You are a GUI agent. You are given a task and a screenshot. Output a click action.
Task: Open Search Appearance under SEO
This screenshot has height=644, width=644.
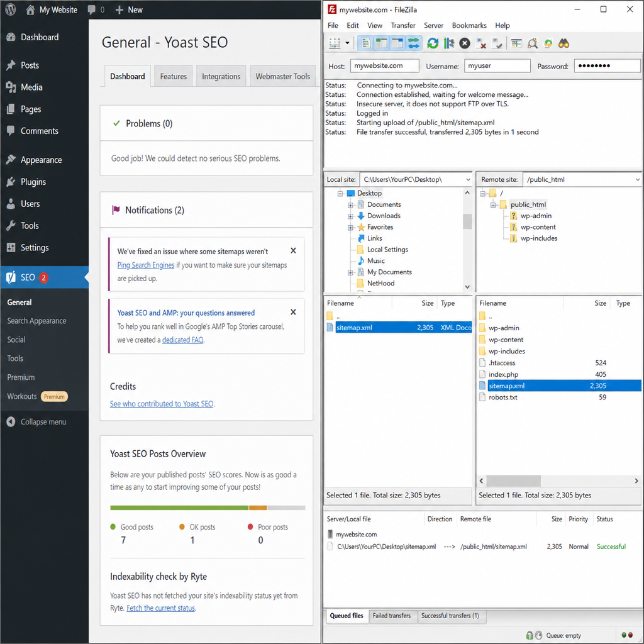[x=36, y=321]
